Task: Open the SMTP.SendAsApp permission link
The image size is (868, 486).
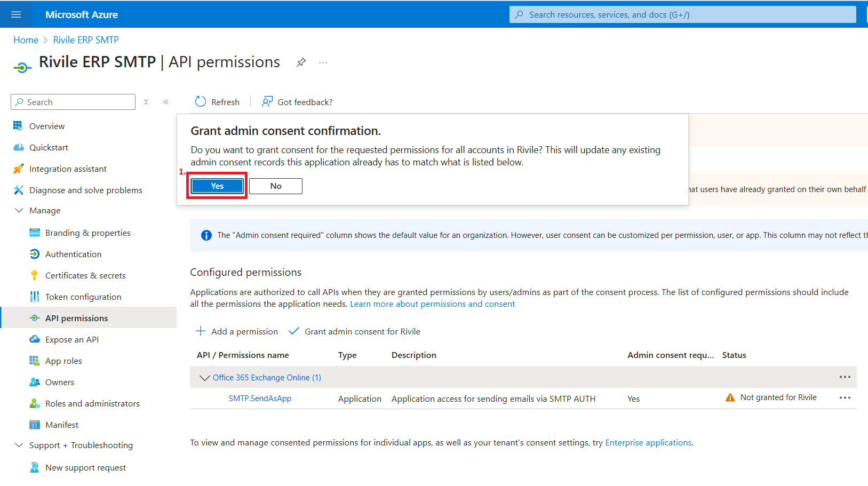Action: coord(260,399)
